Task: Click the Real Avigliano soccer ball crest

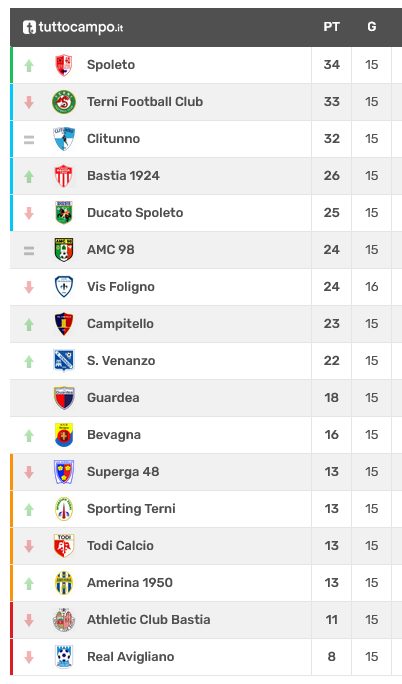Action: pyautogui.click(x=64, y=657)
